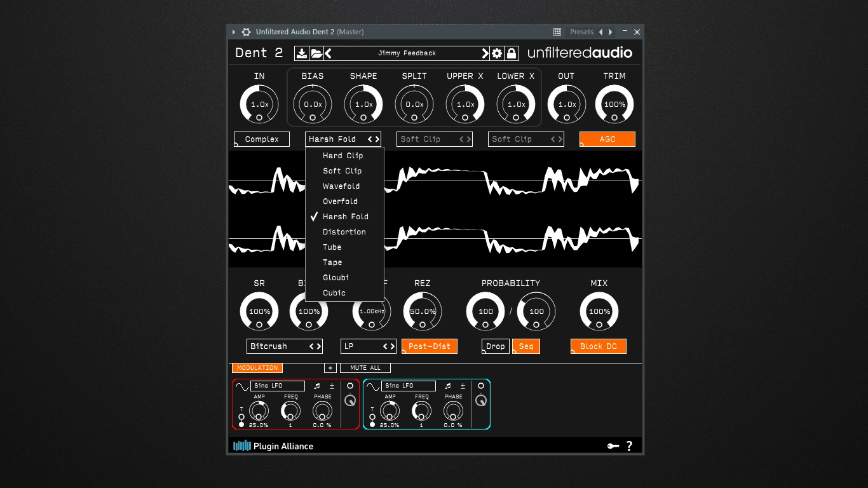868x488 pixels.
Task: Toggle the Post-Dist filter button
Action: click(x=430, y=346)
